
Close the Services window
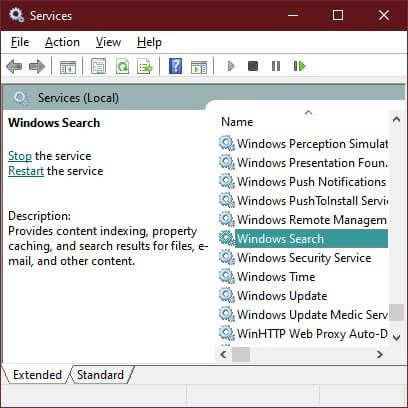tap(384, 15)
